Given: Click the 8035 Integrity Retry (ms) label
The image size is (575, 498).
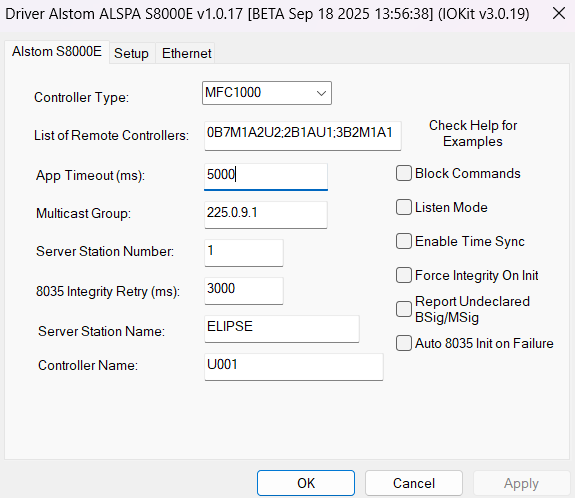Looking at the screenshot, I should tap(108, 292).
